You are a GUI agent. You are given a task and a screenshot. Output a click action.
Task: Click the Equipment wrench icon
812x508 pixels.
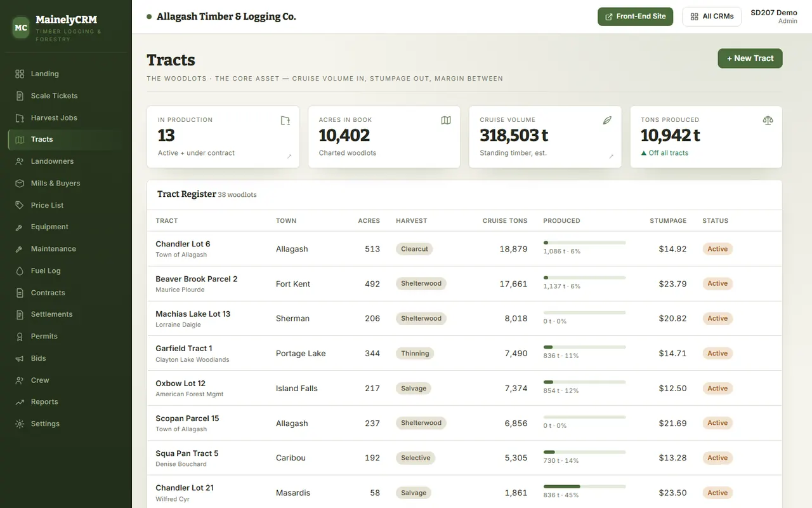(20, 227)
